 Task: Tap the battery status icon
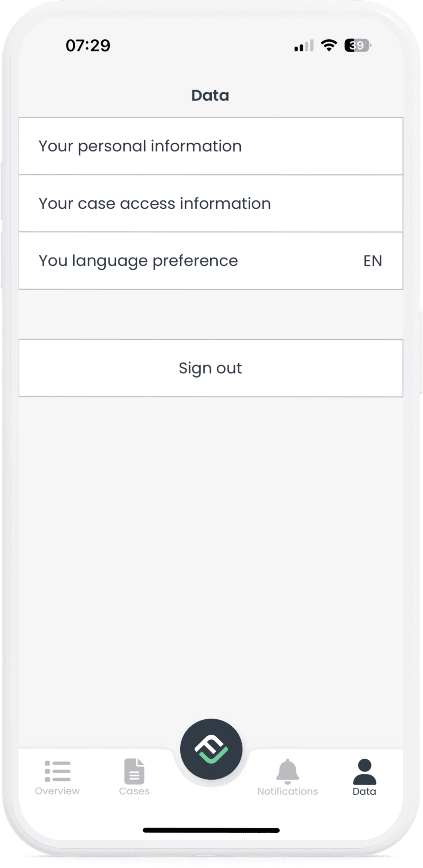click(x=358, y=45)
